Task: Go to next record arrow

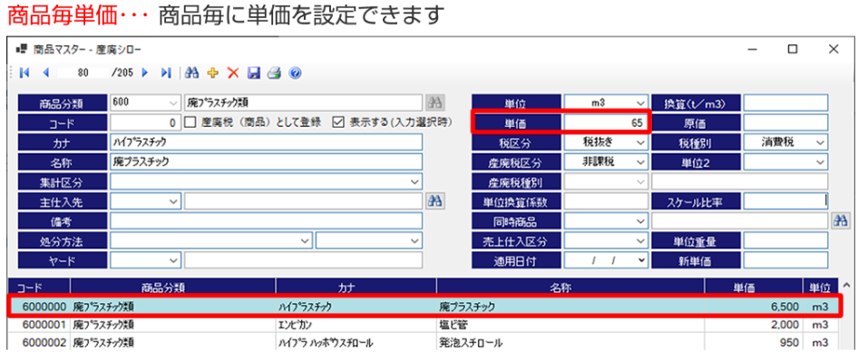Action: point(145,73)
